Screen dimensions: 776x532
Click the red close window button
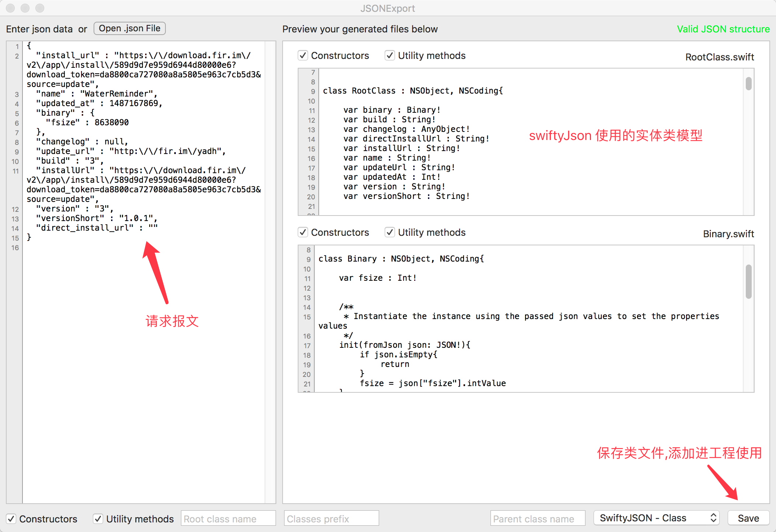10,8
